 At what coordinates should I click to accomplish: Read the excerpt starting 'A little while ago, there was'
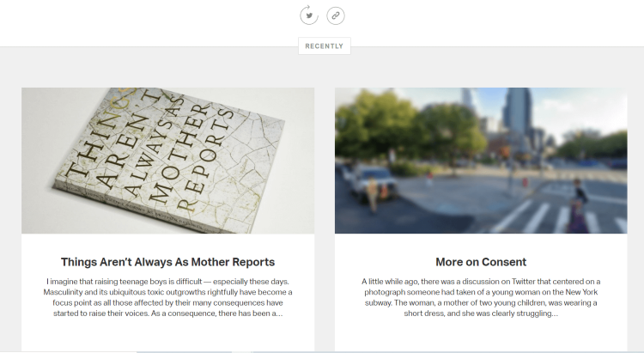[481, 297]
